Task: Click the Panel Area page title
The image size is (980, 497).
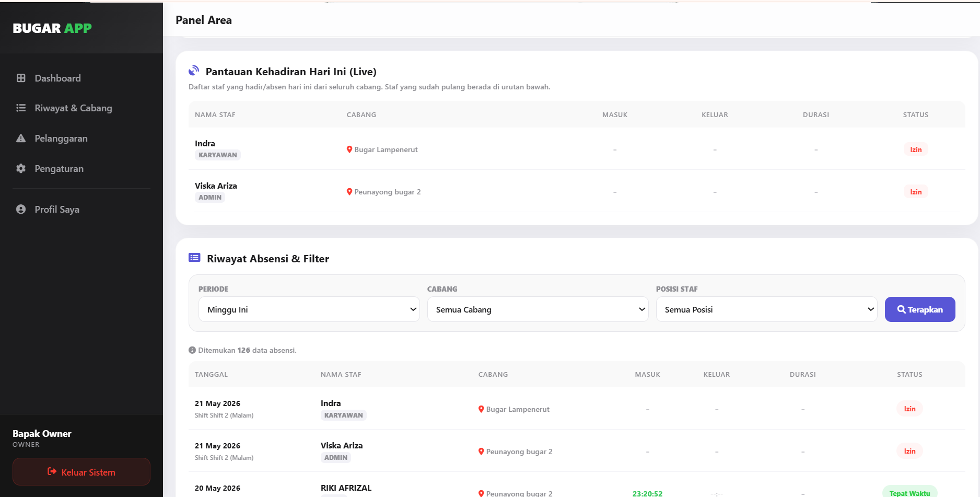Action: (x=204, y=20)
